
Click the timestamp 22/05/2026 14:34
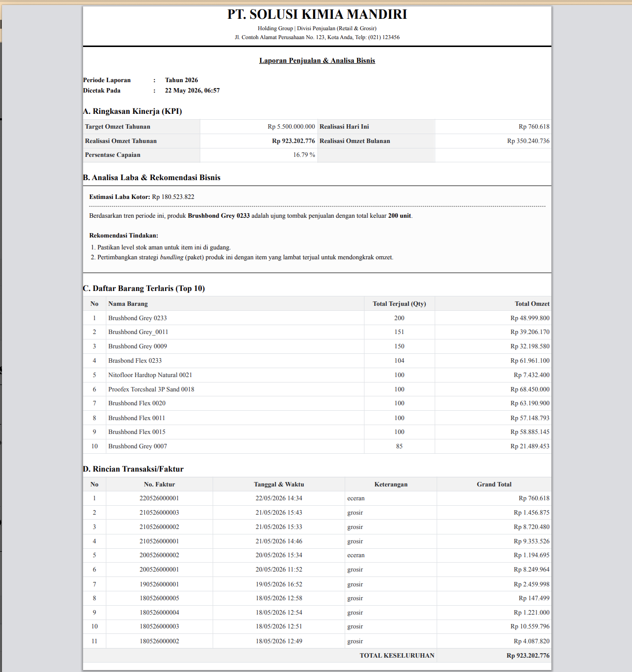279,498
